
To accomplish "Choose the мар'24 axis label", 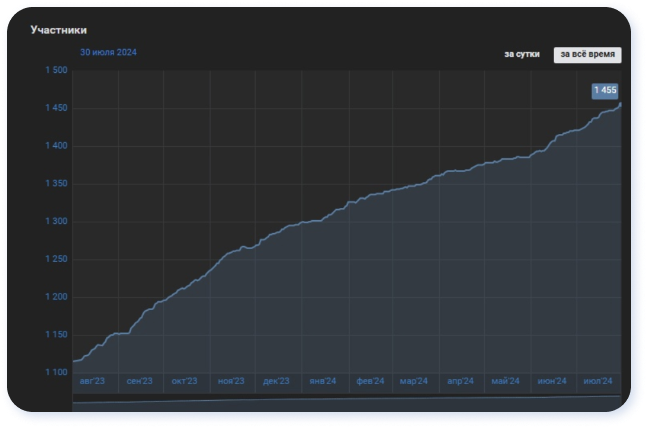I will tap(413, 381).
